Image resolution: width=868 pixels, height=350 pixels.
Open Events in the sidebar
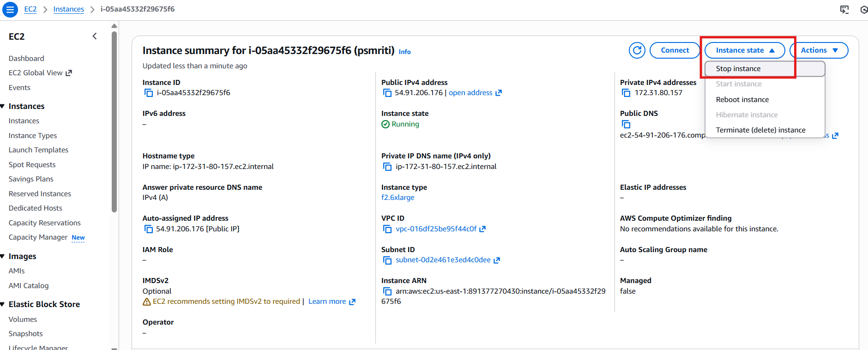point(19,88)
